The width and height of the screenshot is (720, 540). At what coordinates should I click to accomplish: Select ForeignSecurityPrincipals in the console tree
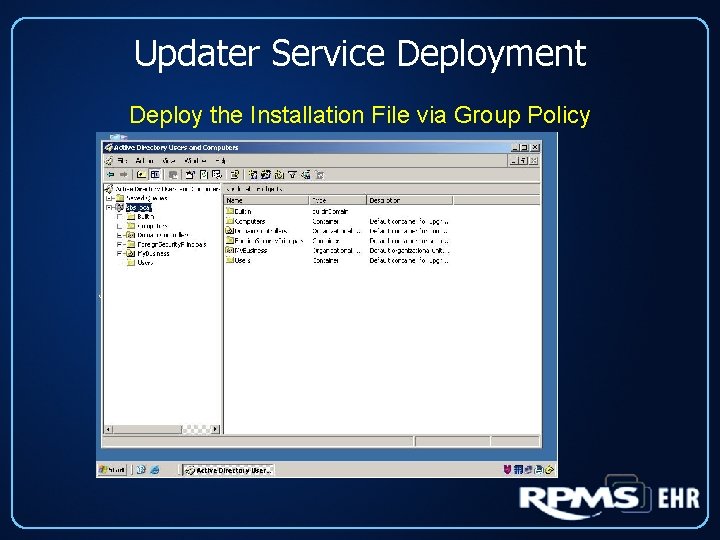tap(172, 244)
